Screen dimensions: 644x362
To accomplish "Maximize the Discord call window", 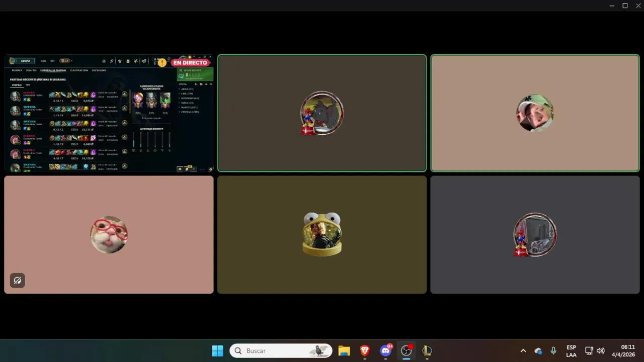I will pos(625,6).
